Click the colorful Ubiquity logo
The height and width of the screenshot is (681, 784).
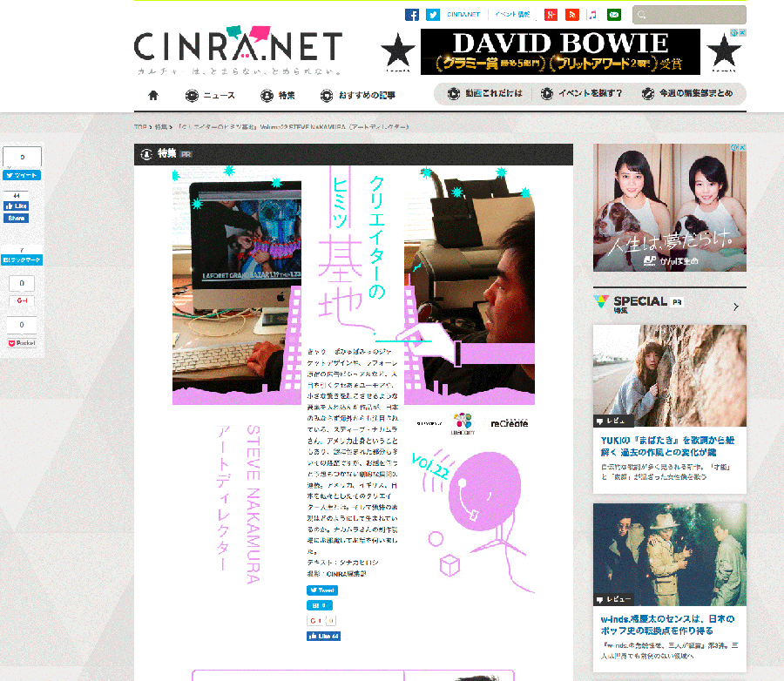click(463, 423)
